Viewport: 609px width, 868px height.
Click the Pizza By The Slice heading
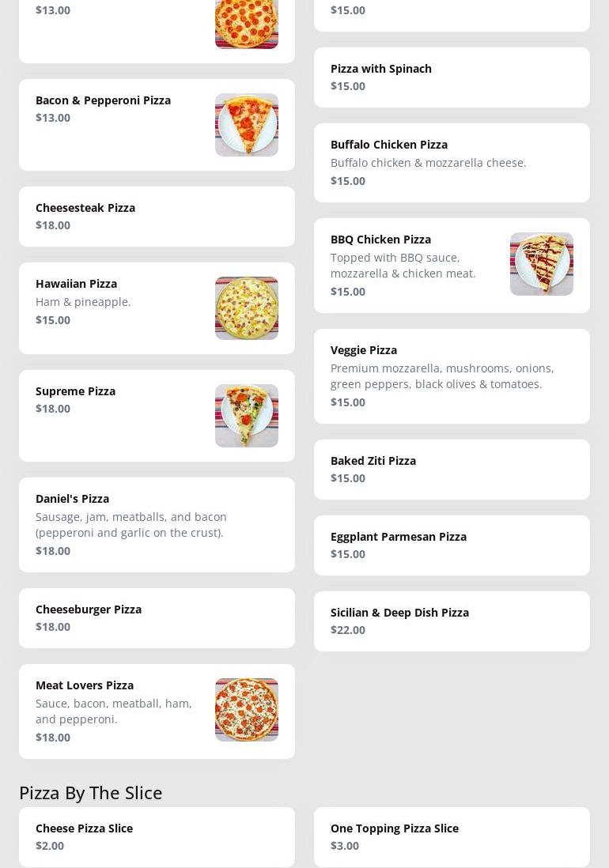(91, 793)
